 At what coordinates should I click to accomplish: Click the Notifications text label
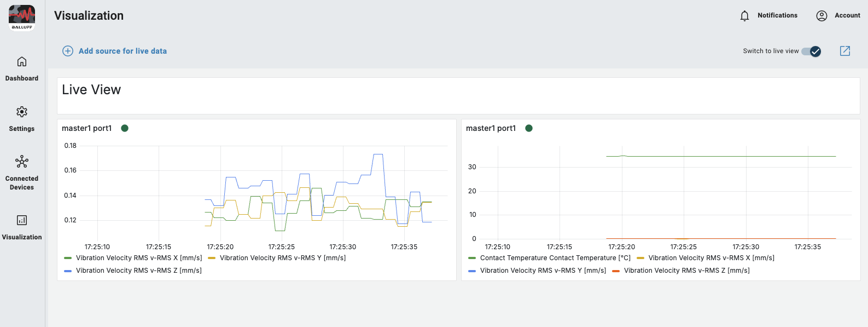click(x=777, y=15)
